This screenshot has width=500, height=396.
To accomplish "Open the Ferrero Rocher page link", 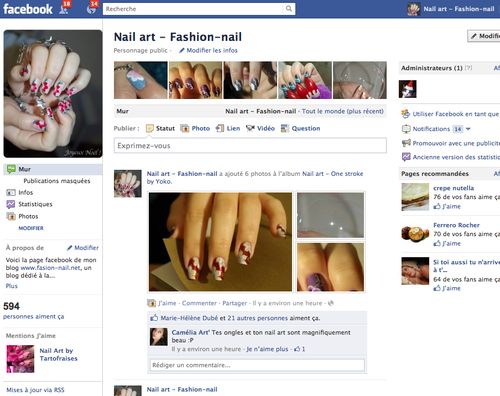I will [x=456, y=225].
